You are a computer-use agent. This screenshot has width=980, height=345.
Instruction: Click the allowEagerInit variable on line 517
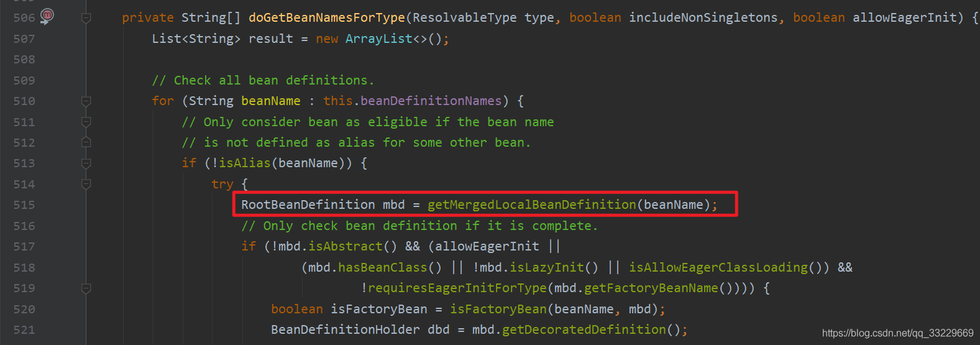pyautogui.click(x=487, y=246)
